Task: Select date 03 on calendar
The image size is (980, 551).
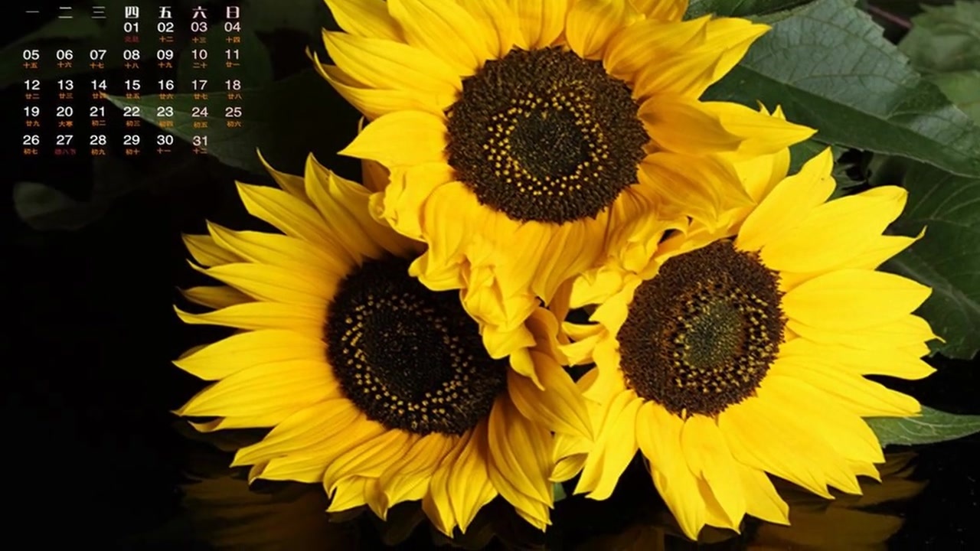Action: (199, 28)
